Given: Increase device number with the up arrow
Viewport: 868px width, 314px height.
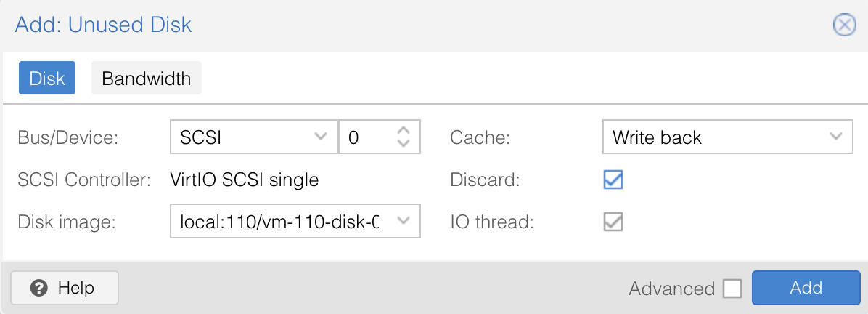Looking at the screenshot, I should point(404,131).
